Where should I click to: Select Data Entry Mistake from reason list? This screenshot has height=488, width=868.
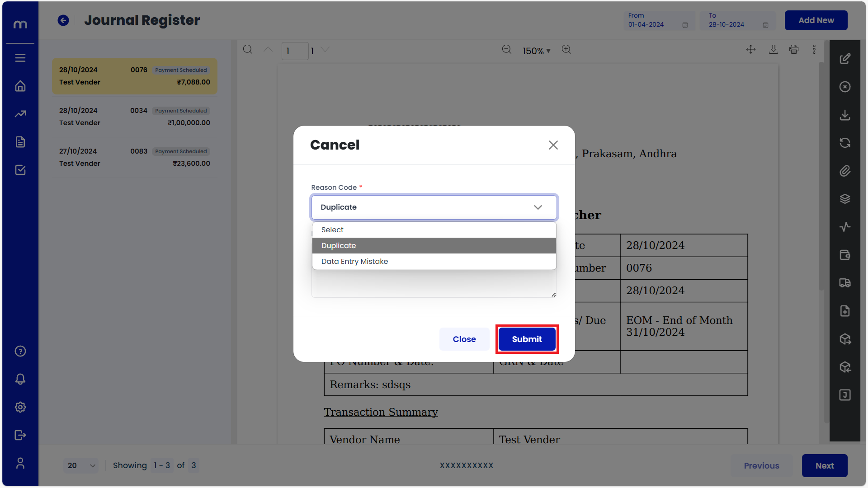click(x=354, y=261)
